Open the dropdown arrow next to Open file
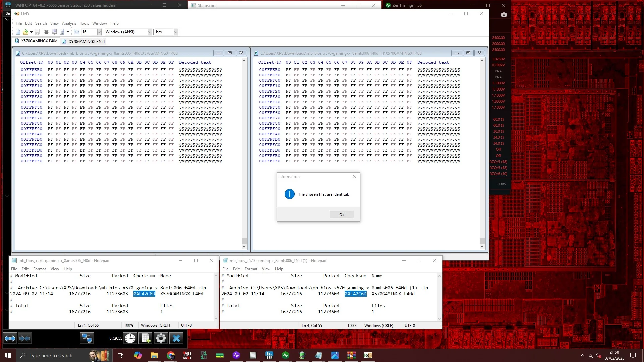This screenshot has width=644, height=362. coord(31,32)
